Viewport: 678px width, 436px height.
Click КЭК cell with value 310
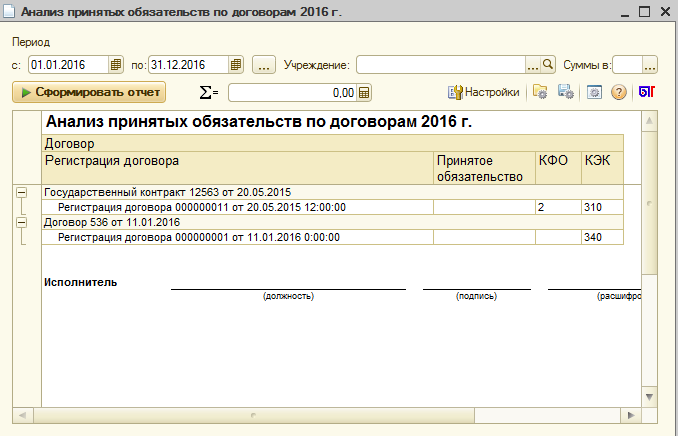[x=602, y=207]
